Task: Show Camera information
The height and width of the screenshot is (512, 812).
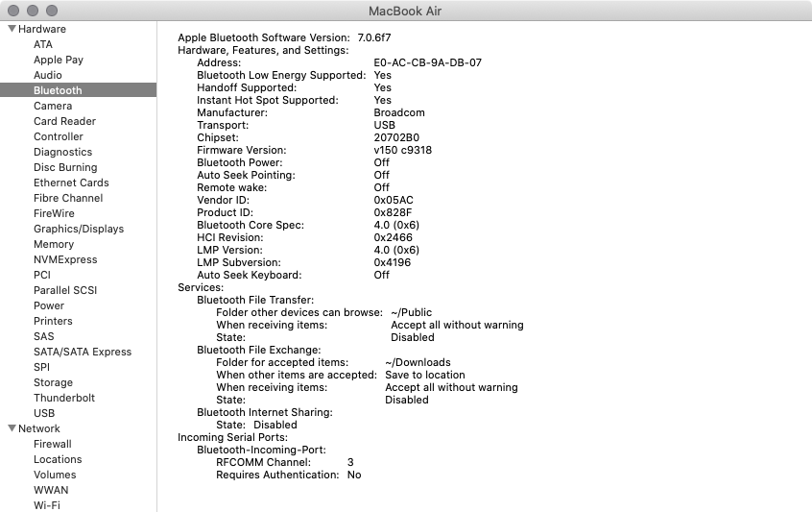Action: pyautogui.click(x=53, y=106)
